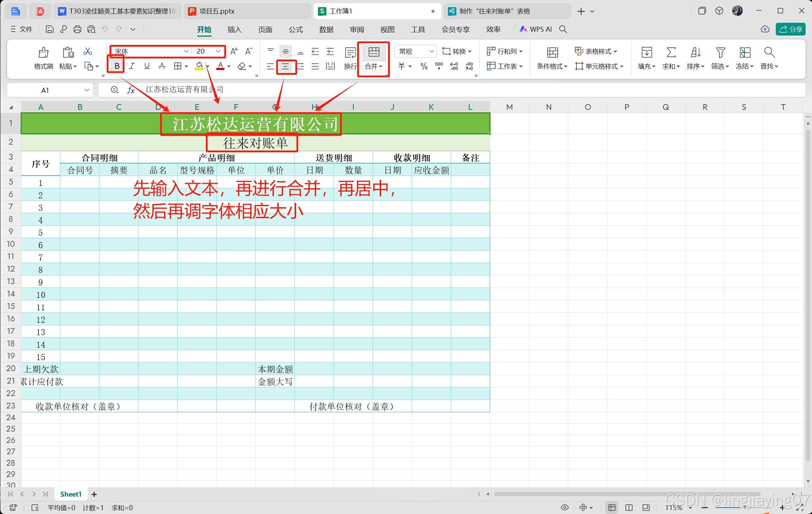Switch to the 插入 ribbon tab

(x=234, y=30)
